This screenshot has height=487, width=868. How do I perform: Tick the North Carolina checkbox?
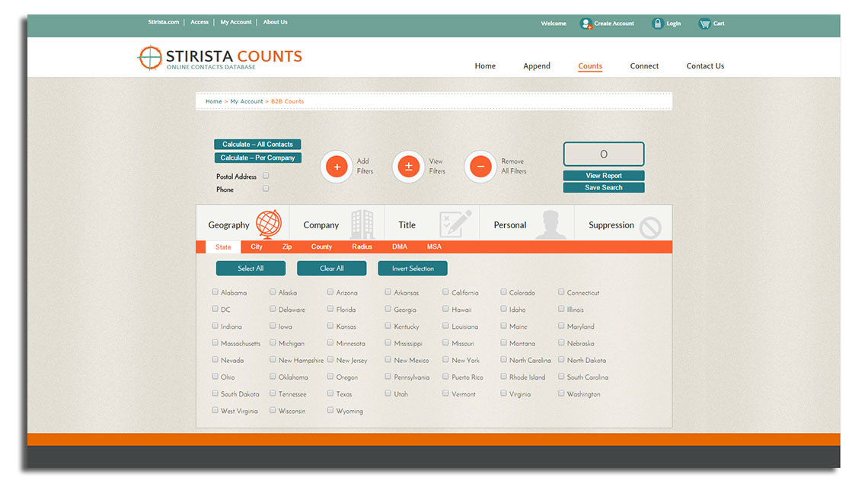503,360
